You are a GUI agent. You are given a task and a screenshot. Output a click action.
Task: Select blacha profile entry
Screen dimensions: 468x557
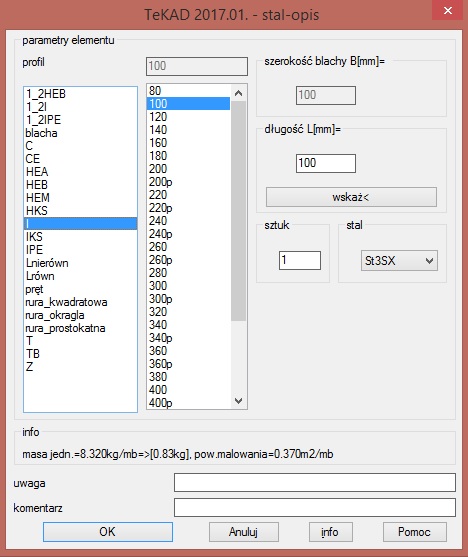(x=80, y=133)
